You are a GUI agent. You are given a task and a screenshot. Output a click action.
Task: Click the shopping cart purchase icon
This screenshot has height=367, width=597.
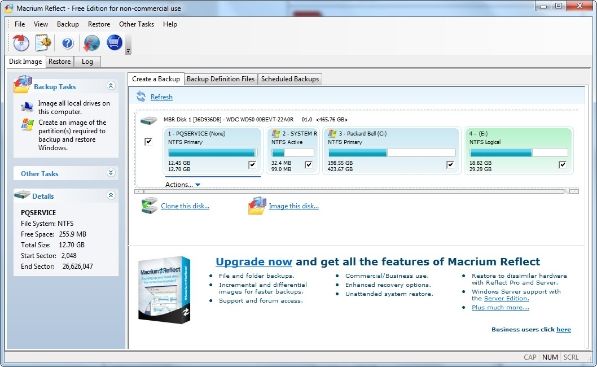pos(114,42)
